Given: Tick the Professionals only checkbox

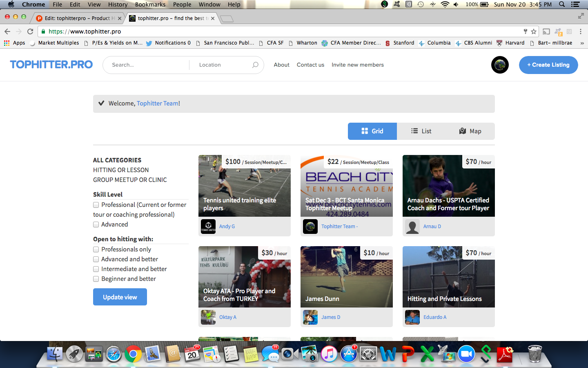Looking at the screenshot, I should tap(96, 249).
